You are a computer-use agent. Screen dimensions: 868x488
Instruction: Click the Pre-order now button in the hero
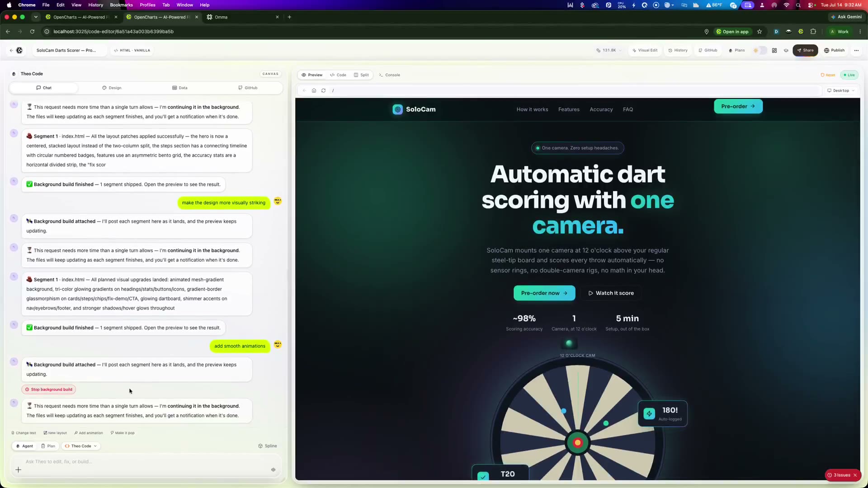[x=544, y=293]
